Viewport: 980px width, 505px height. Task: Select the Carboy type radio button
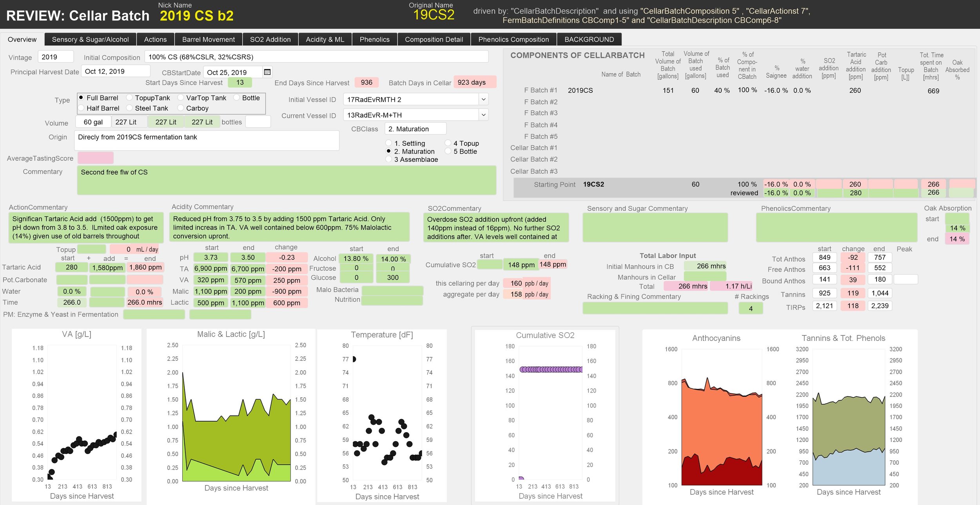coord(181,108)
